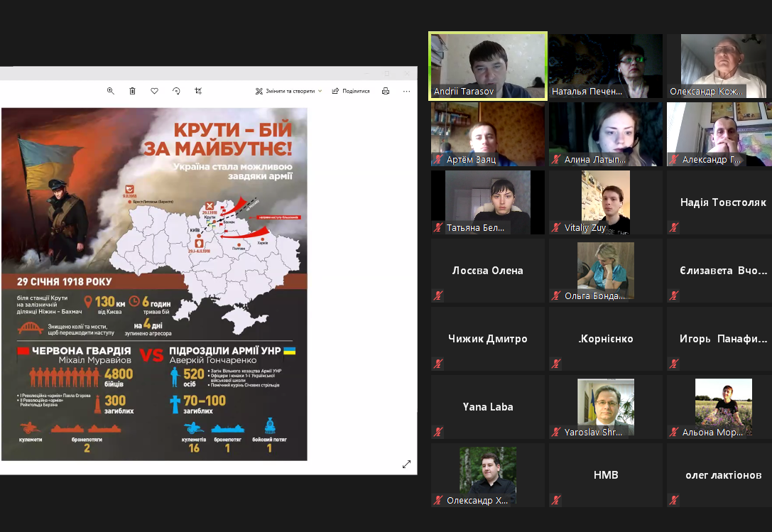Select the crop tool icon
772x532 pixels.
(x=198, y=91)
